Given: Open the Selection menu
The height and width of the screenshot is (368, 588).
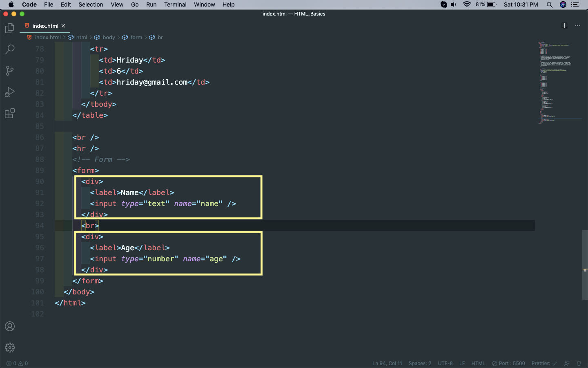Looking at the screenshot, I should tap(91, 4).
